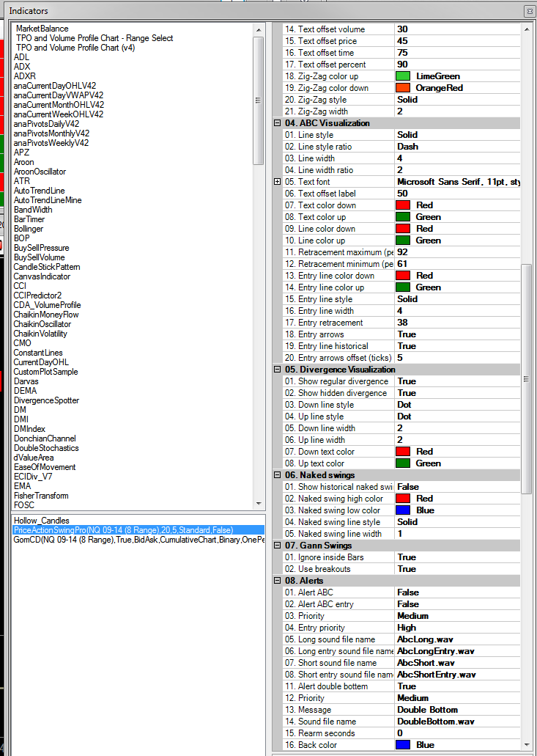The image size is (537, 756).
Task: Collapse the 08. Alerts section
Action: pyautogui.click(x=278, y=581)
